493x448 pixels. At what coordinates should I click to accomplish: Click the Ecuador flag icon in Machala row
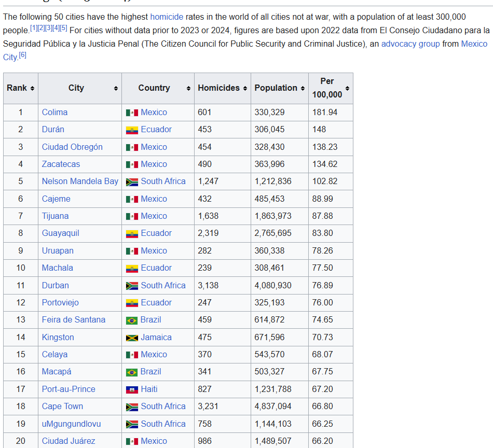132,269
